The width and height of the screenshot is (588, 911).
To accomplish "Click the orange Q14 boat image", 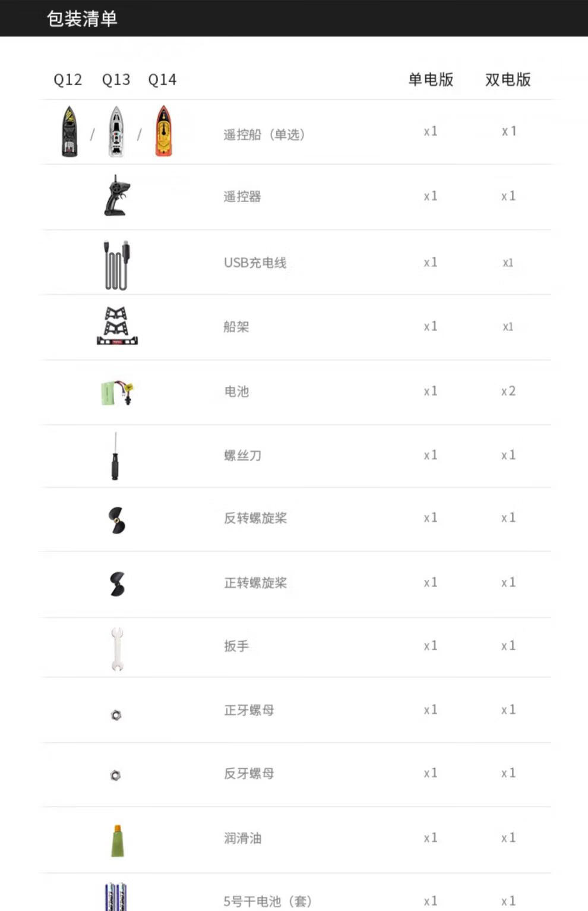I will pos(163,131).
